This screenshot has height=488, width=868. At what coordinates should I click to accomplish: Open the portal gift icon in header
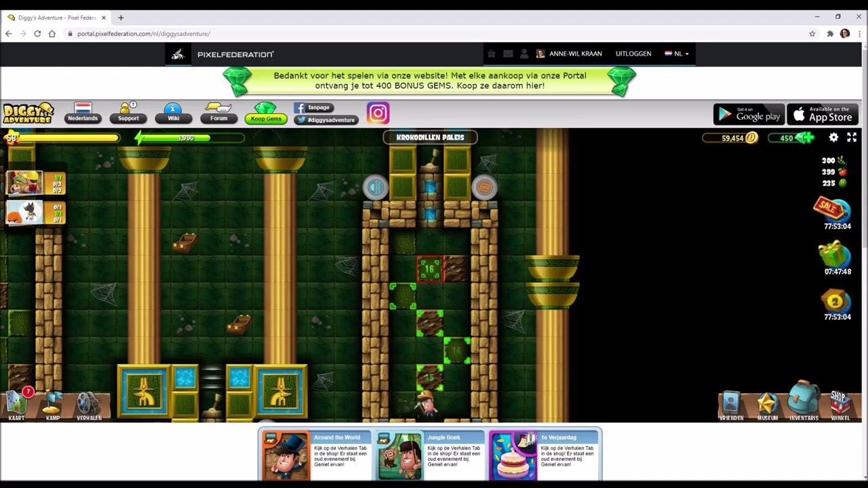(x=492, y=54)
